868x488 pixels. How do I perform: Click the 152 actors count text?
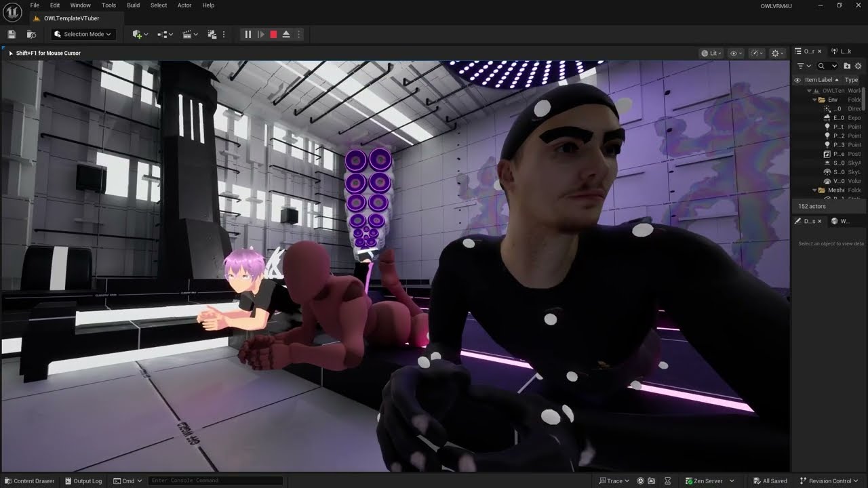812,206
